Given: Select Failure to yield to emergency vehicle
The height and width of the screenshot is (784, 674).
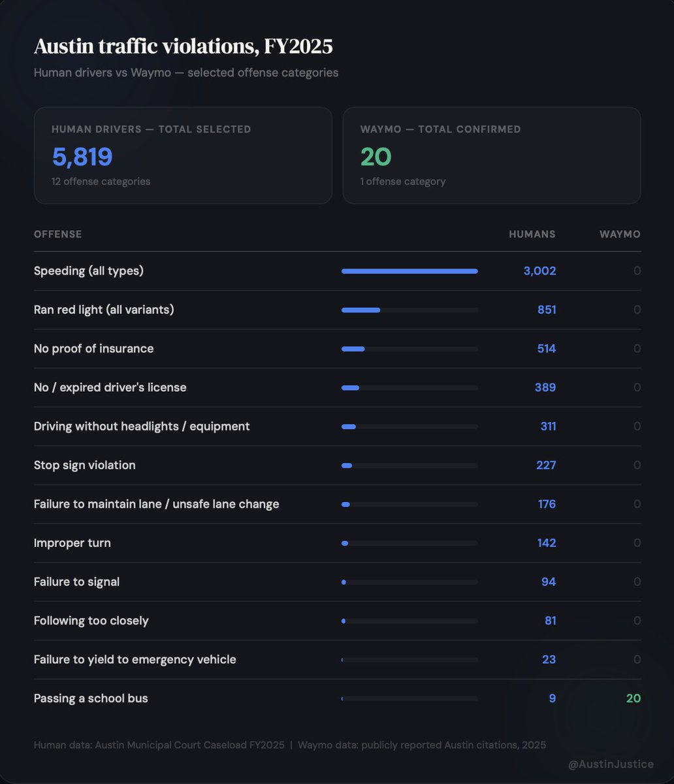Looking at the screenshot, I should click(135, 659).
